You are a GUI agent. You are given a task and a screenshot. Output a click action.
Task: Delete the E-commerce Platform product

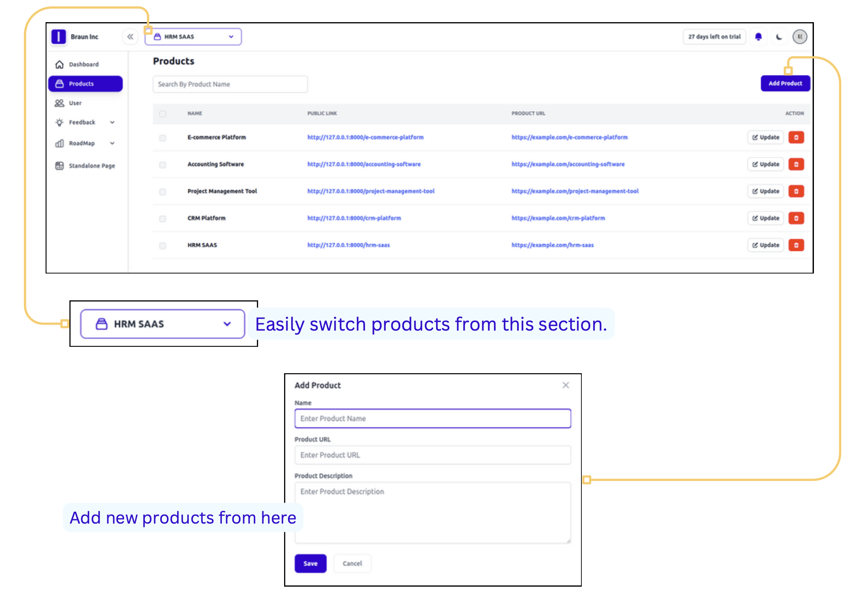796,137
